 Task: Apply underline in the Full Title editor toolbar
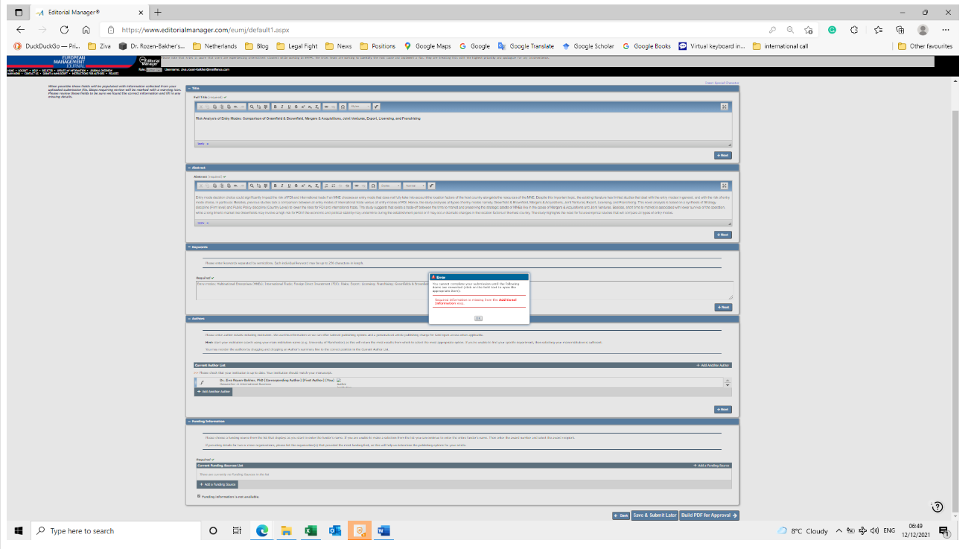tap(289, 107)
